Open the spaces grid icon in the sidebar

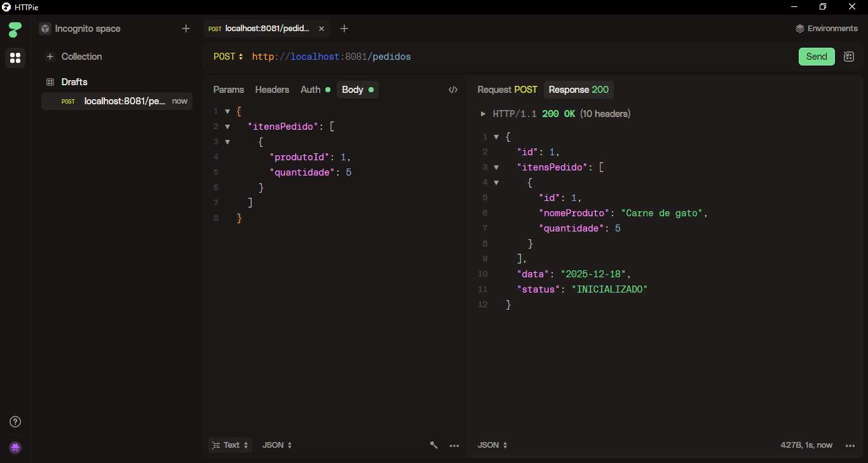[15, 58]
